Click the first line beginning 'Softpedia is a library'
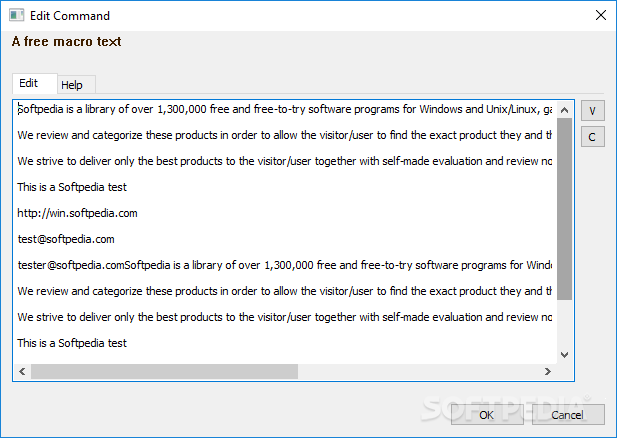 point(285,109)
